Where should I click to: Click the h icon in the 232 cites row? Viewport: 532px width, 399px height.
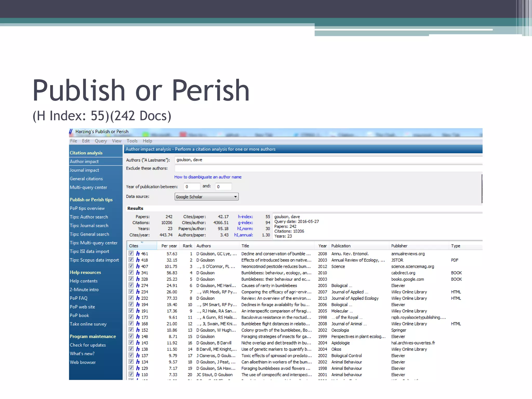(138, 298)
